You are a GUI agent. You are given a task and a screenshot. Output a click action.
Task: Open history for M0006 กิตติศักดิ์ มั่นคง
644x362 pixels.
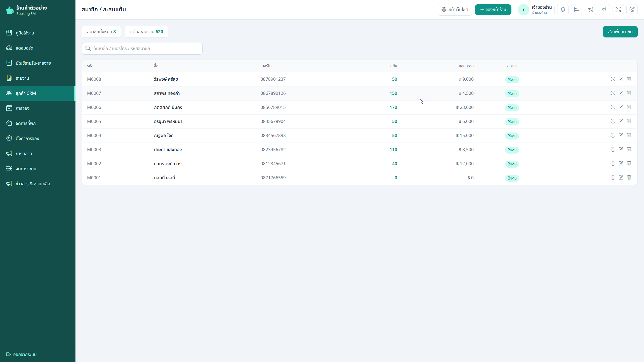(x=613, y=107)
